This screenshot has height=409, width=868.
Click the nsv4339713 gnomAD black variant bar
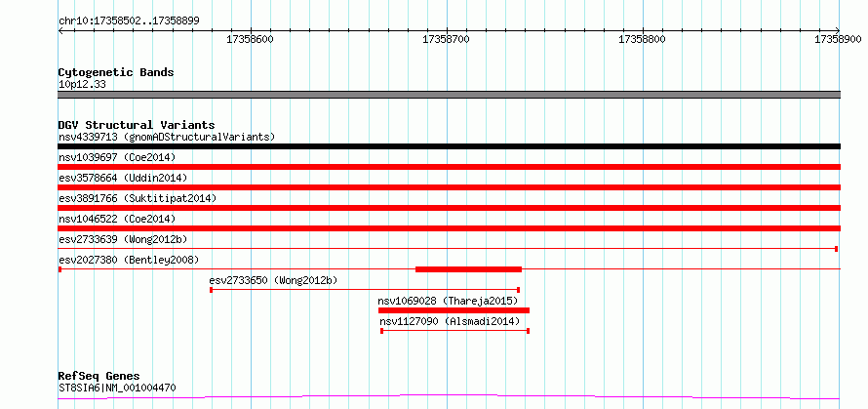[449, 146]
